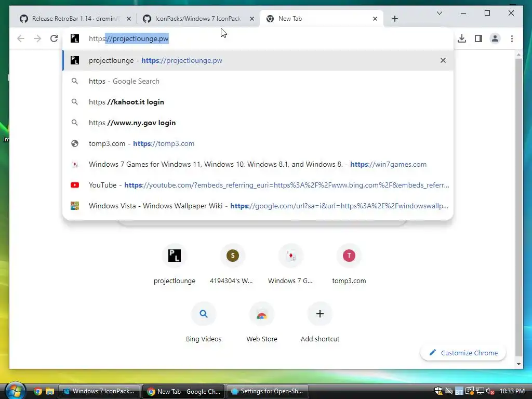Launch Chrome from the quick launch icon
Screen dimensions: 532x399
coord(38,391)
